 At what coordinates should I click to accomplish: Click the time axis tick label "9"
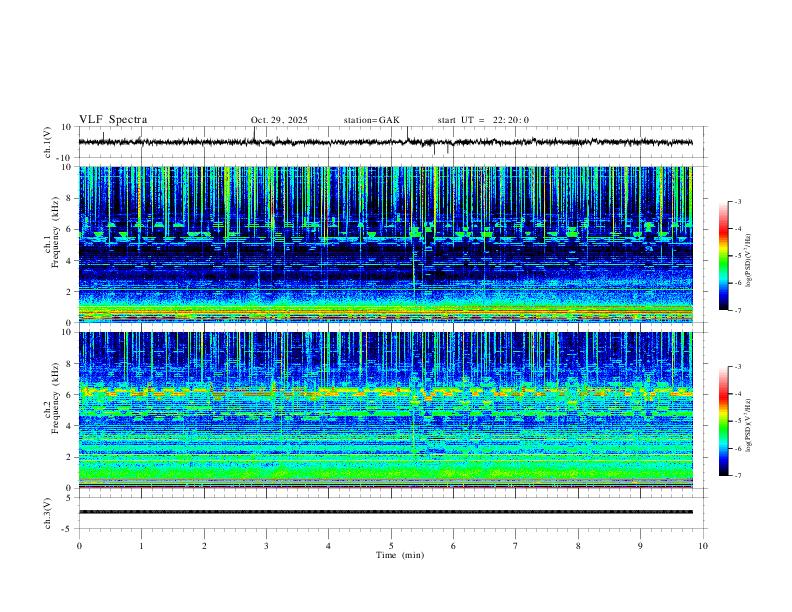[640, 546]
